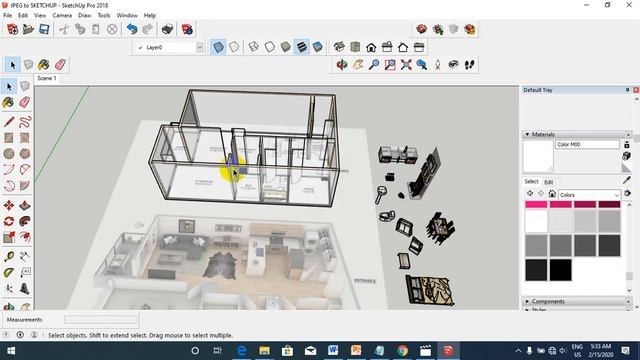Viewport: 640px width, 360px height.
Task: Pick the black color swatch
Action: (560, 270)
